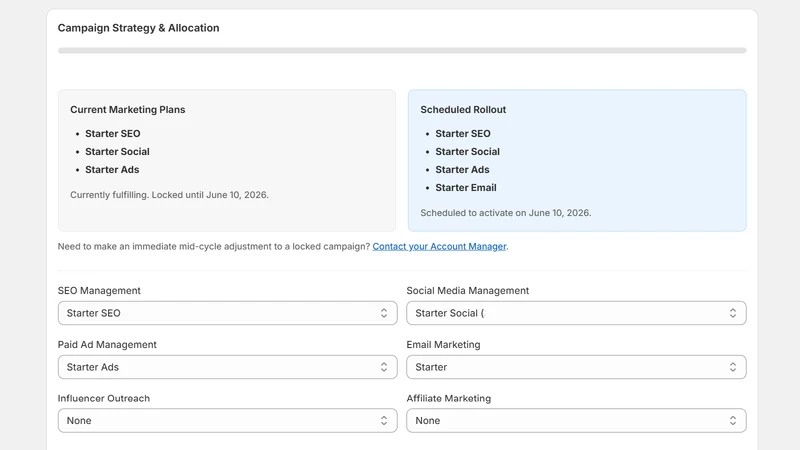Click the Influencer Outreach field label
Screen dimensions: 800x450
coord(104,398)
